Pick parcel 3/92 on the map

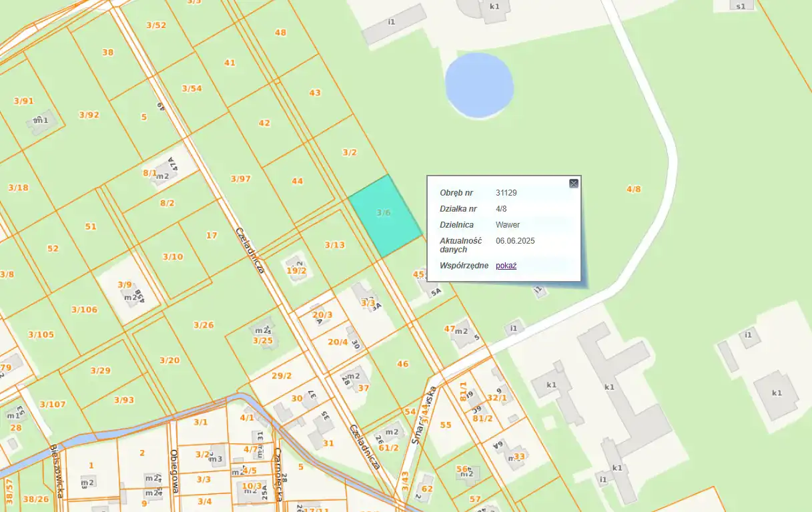pos(89,115)
